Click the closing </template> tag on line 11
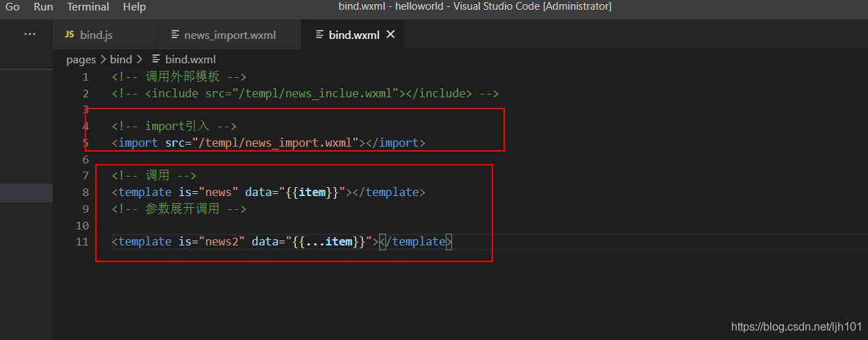Screen dimensions: 868x340 [x=415, y=242]
